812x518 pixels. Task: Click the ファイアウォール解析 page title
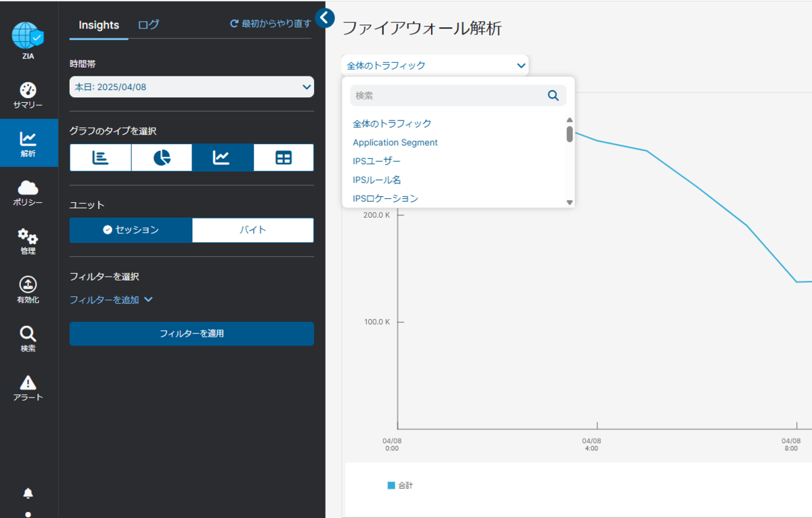pos(422,28)
